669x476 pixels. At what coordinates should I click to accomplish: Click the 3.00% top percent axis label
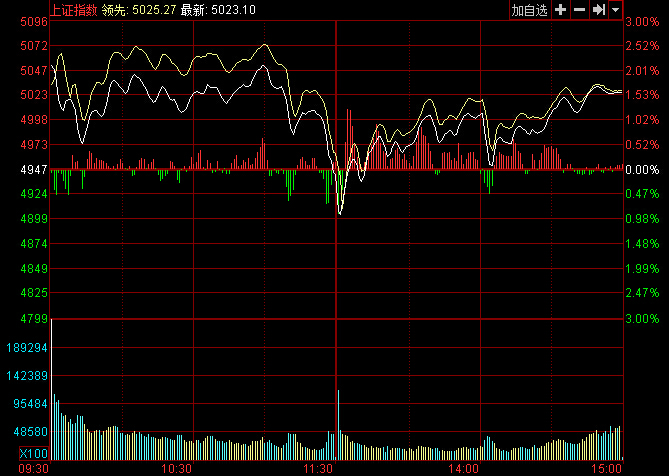[x=640, y=21]
